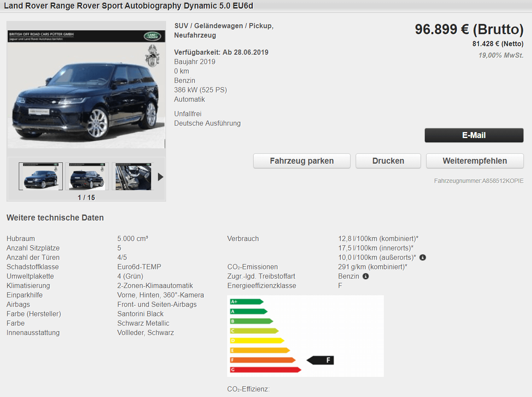Click the gross price 96.899 € (Brutto)

click(469, 29)
